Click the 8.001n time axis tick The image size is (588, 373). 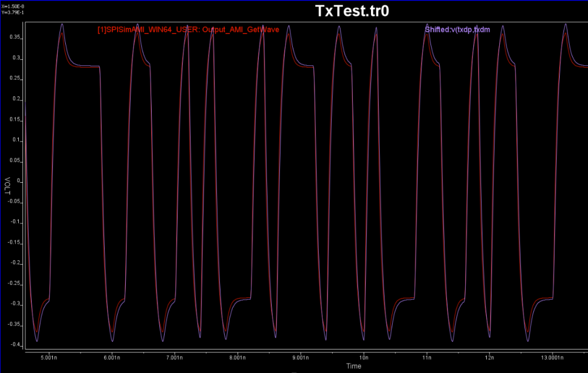tap(238, 357)
